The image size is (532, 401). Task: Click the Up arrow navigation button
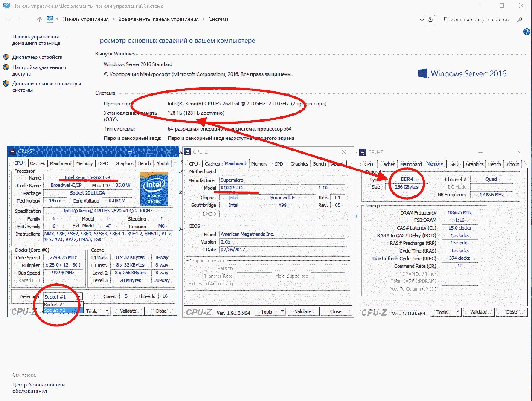40,20
